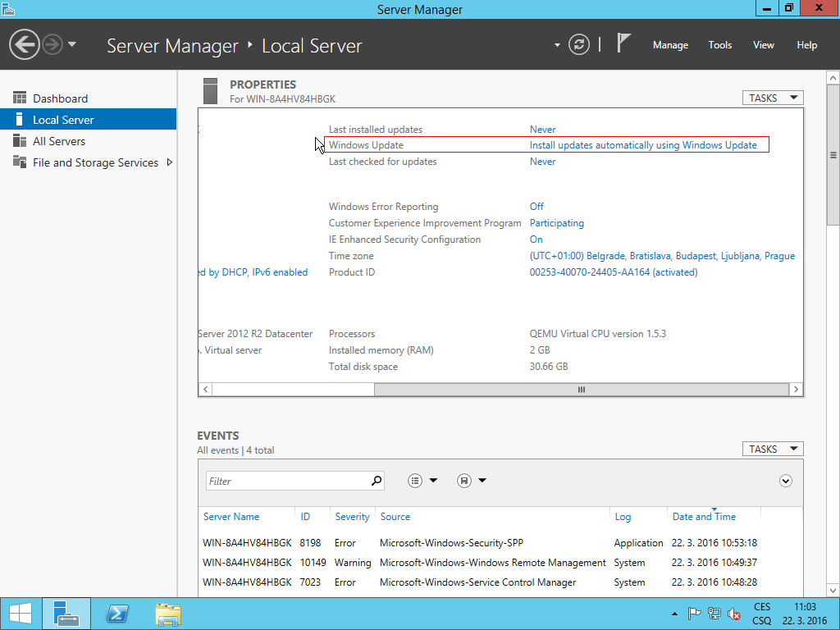Open the Manage menu
The width and height of the screenshot is (840, 630).
(x=670, y=45)
